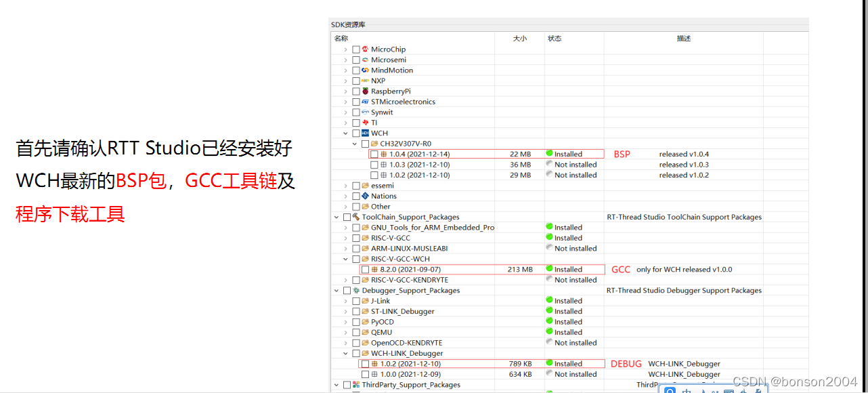Viewport: 868px width, 393px height.
Task: Check the 1.0.4 (2021-12-14) BSP checkbox
Action: [374, 154]
